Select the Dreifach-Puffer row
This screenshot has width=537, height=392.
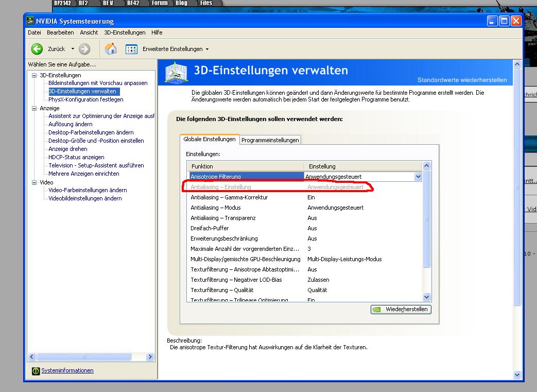coord(305,228)
